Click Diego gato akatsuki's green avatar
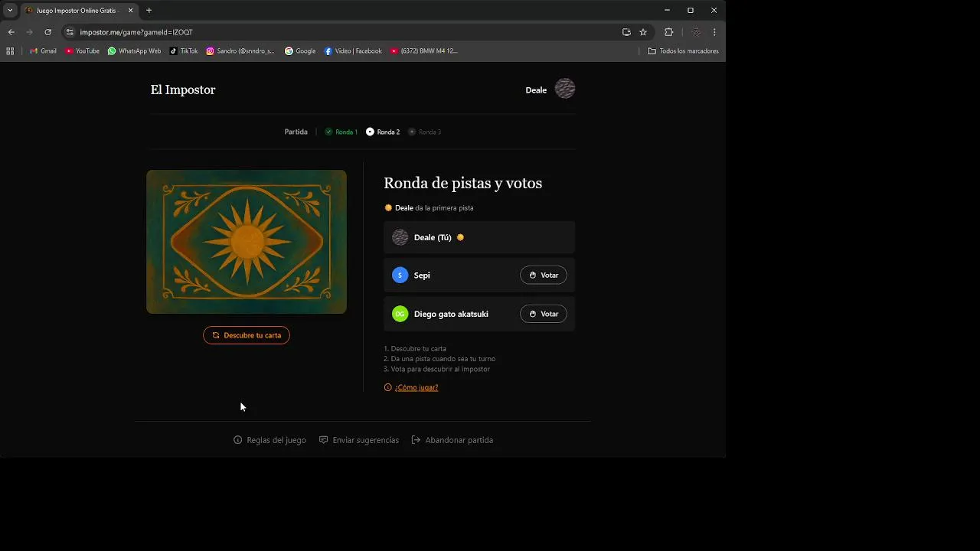The height and width of the screenshot is (551, 980). point(400,314)
